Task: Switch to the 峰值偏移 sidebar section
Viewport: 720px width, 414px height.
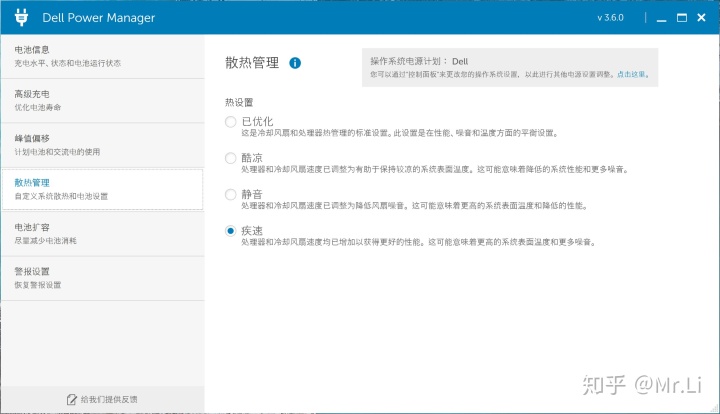Action: [x=102, y=145]
